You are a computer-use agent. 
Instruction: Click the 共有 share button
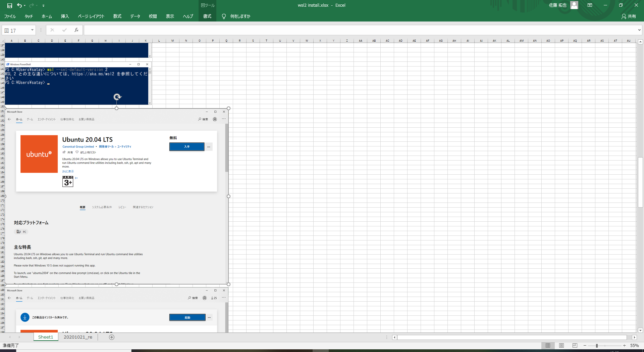629,16
